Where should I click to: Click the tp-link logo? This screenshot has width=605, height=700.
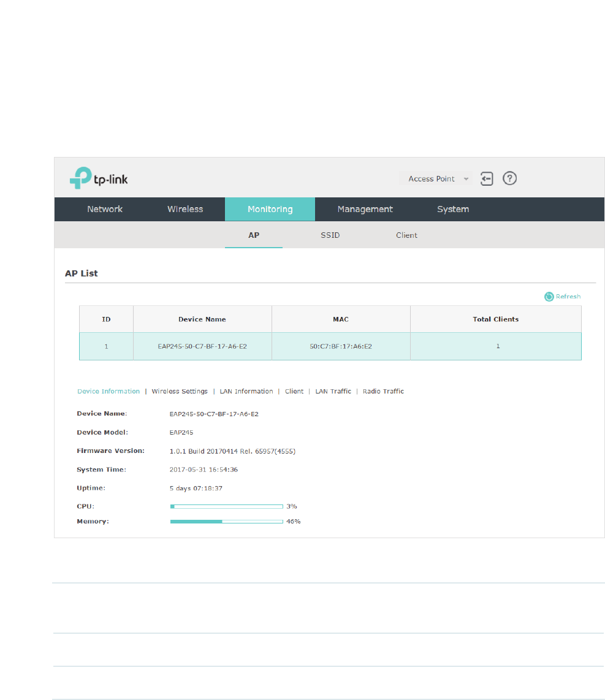99,178
